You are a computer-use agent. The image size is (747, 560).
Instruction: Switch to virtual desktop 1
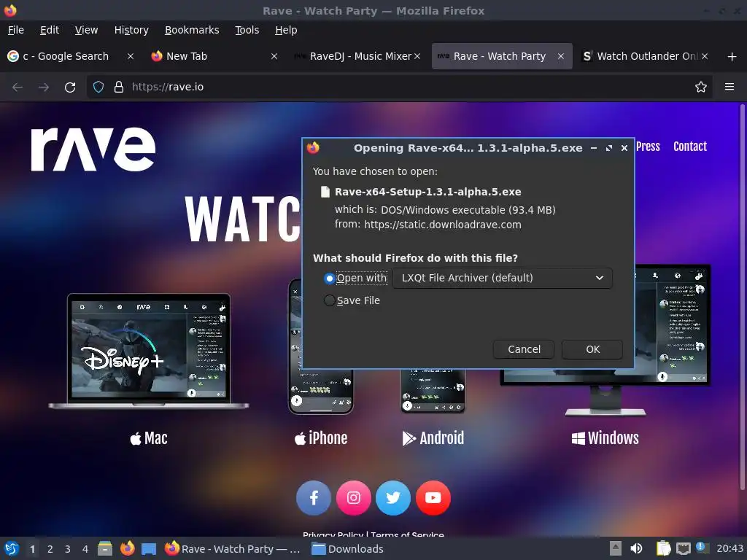(x=32, y=549)
